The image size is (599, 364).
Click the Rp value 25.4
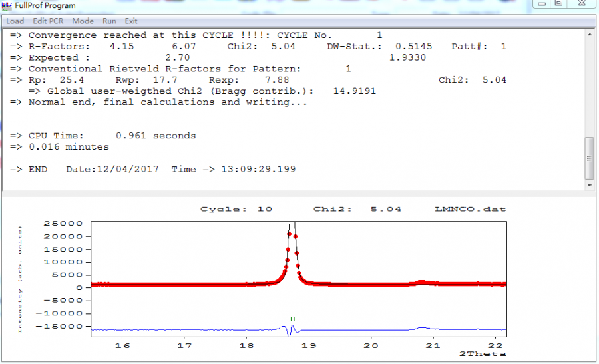point(72,80)
